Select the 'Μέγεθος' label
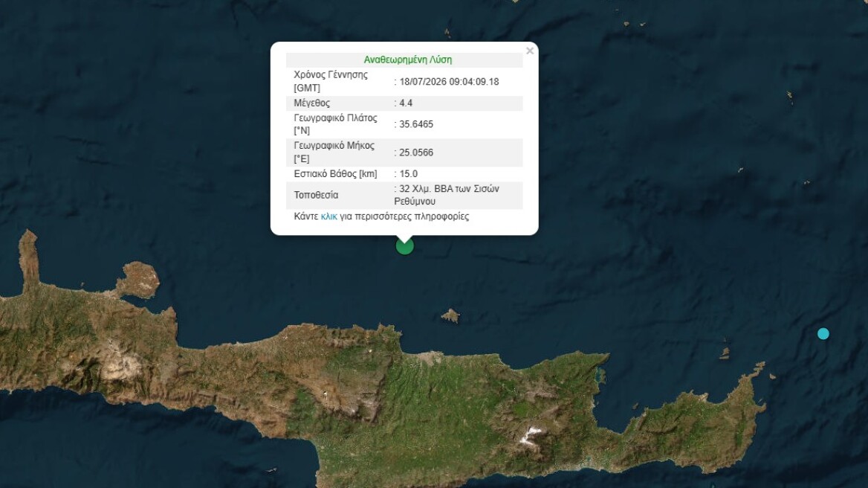Screen dimensions: 868x488 (x=311, y=103)
